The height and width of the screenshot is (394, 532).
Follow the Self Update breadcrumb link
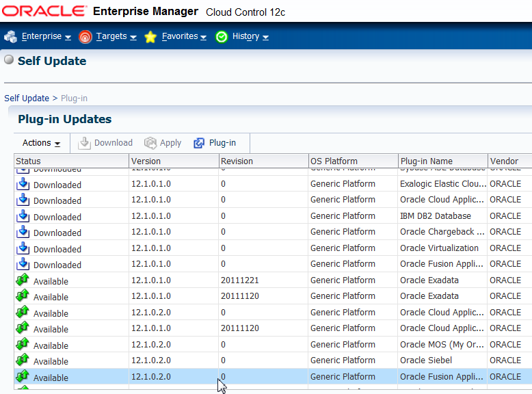coord(27,98)
